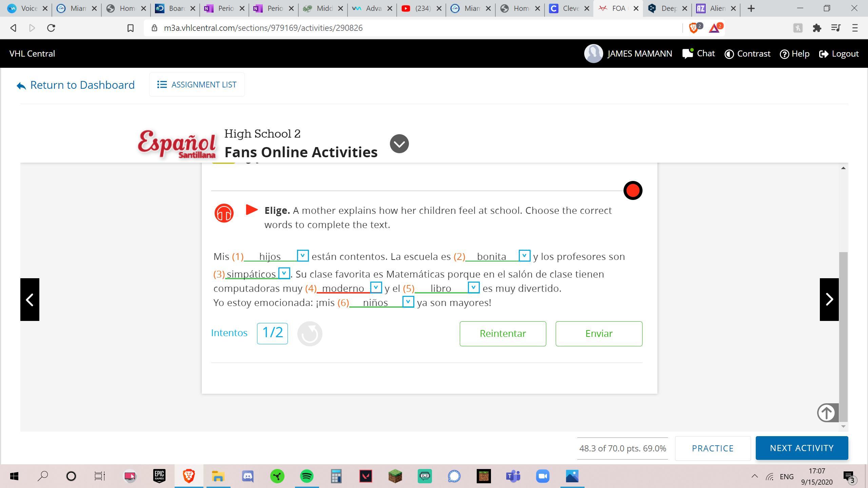Click the browser bookmark icon
This screenshot has width=868, height=488.
pyautogui.click(x=131, y=28)
